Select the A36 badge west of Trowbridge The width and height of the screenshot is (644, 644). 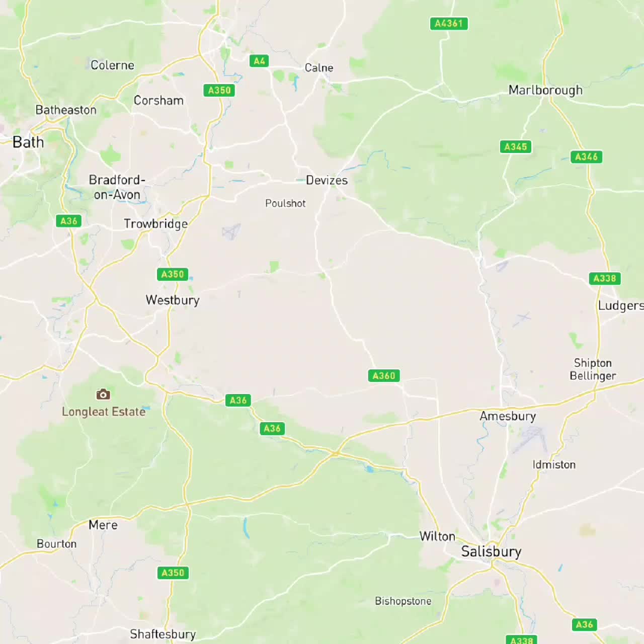point(68,220)
